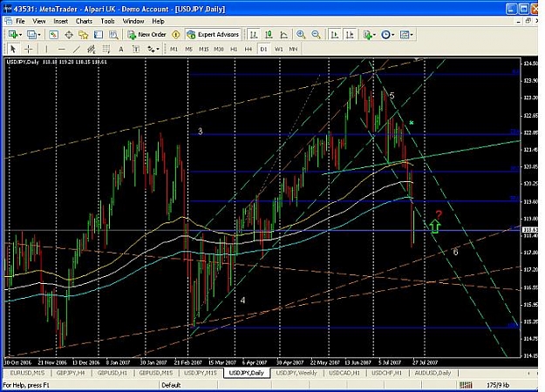Open the Templates icon

coord(405,35)
